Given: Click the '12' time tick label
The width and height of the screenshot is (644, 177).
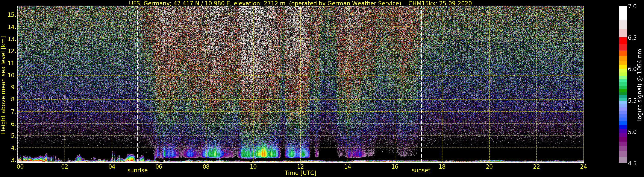Looking at the screenshot, I should (x=300, y=166).
